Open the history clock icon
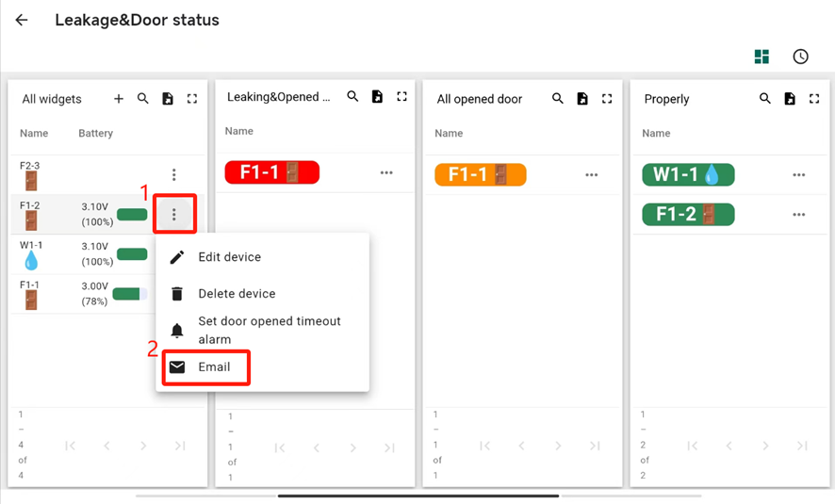Image resolution: width=835 pixels, height=504 pixels. coord(800,57)
